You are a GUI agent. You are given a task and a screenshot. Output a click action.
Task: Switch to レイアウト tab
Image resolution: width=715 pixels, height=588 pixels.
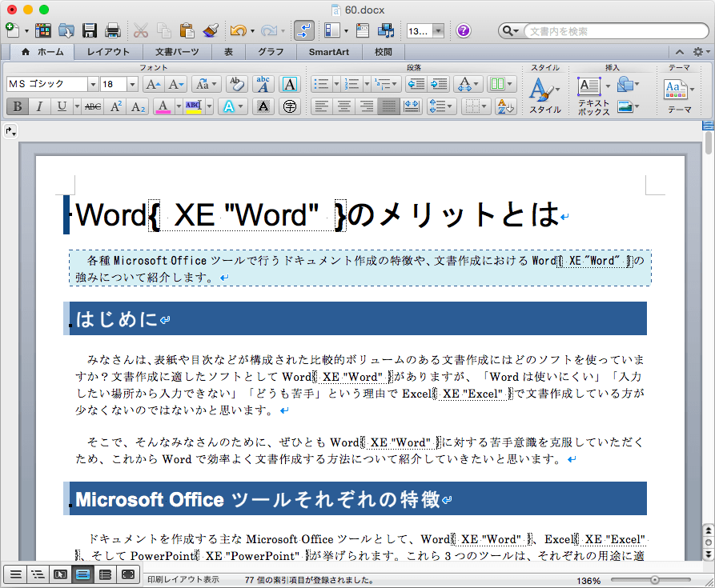click(x=109, y=52)
